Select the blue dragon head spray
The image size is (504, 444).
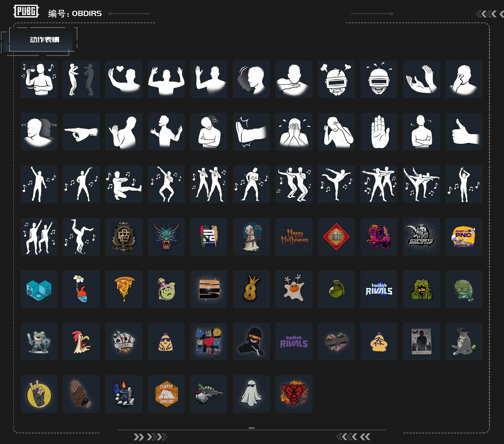(x=166, y=237)
